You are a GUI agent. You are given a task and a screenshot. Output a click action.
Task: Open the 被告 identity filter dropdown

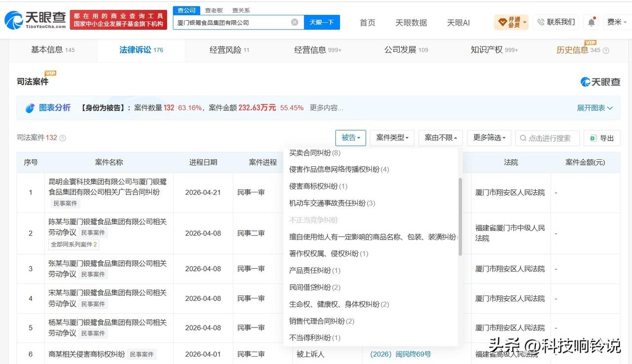[x=351, y=138]
